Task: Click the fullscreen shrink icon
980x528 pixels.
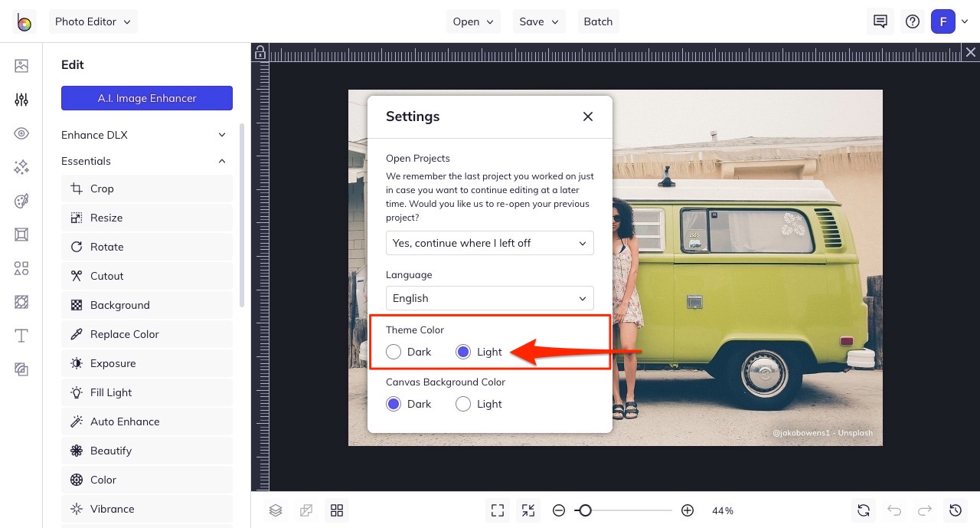Action: tap(528, 510)
